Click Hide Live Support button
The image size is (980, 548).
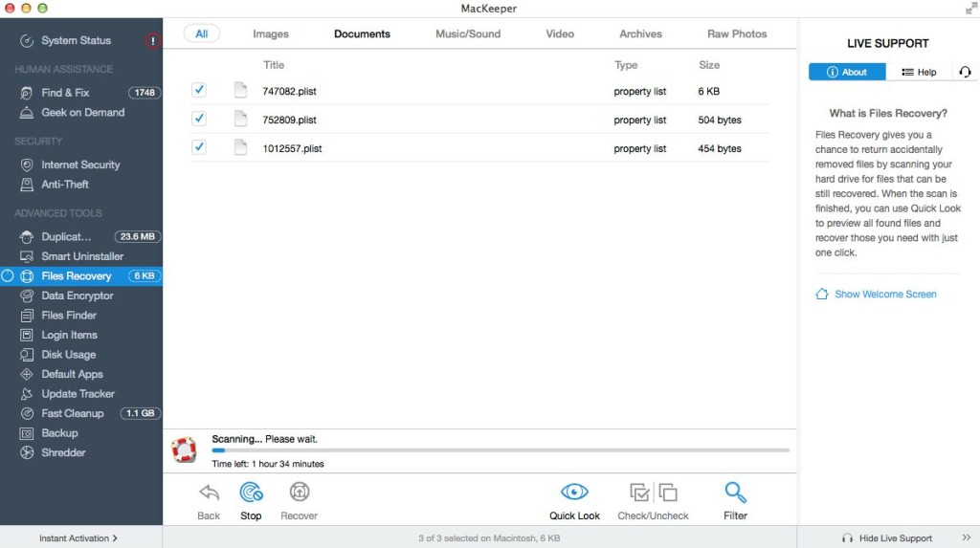(887, 538)
